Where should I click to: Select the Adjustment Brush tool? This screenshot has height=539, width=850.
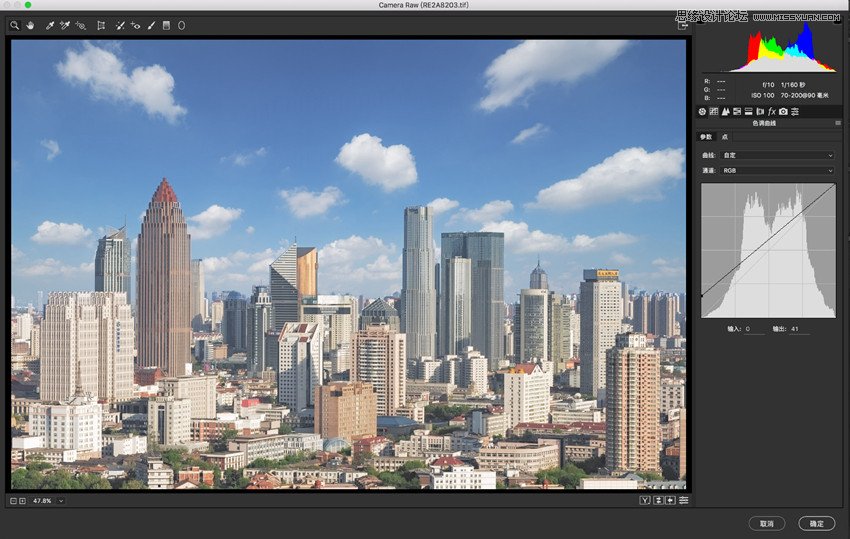click(151, 25)
